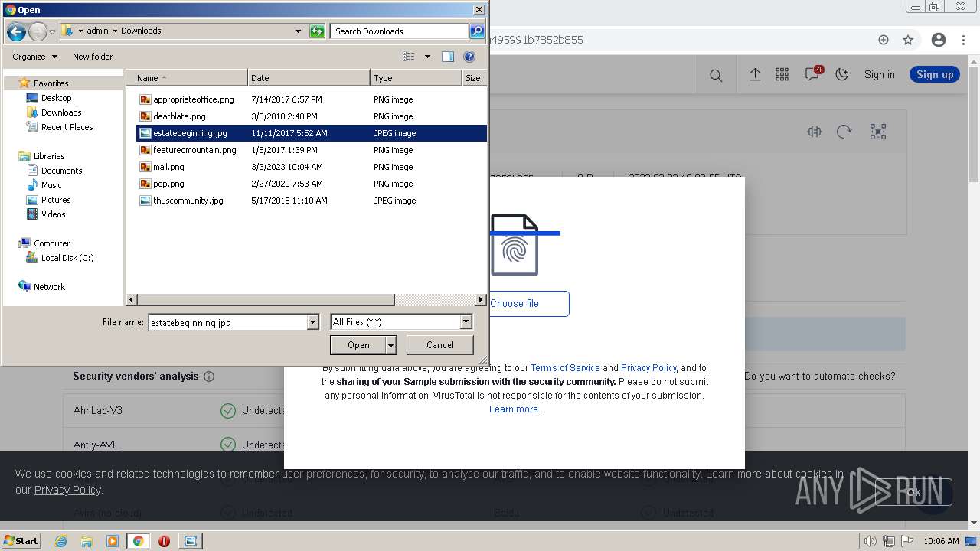
Task: Expand the views options dropdown arrow
Action: pyautogui.click(x=426, y=57)
